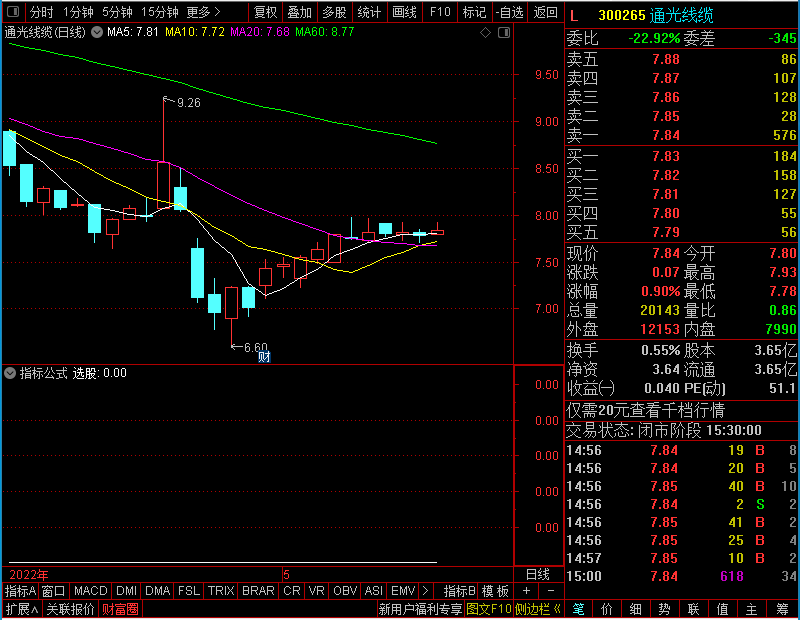Open 指标B indicator group
800x620 pixels.
pyautogui.click(x=459, y=591)
